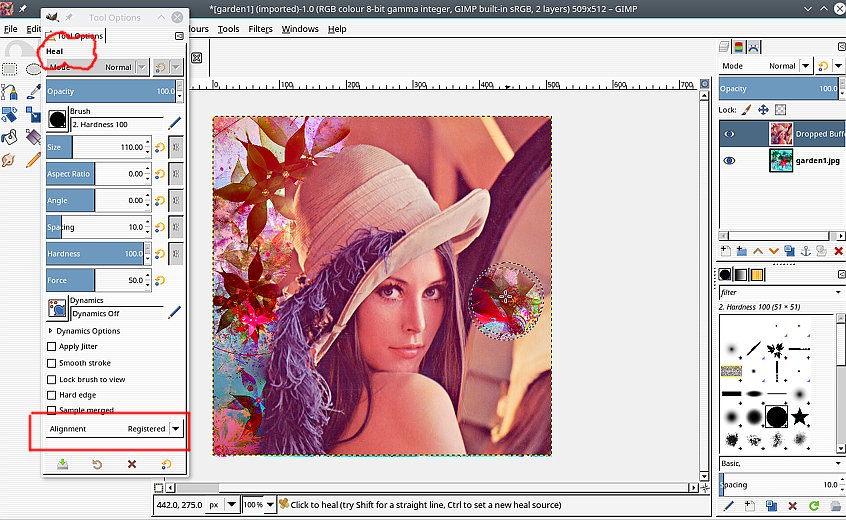Screen dimensions: 846x520
Task: Open the Filters menu
Action: (x=260, y=29)
